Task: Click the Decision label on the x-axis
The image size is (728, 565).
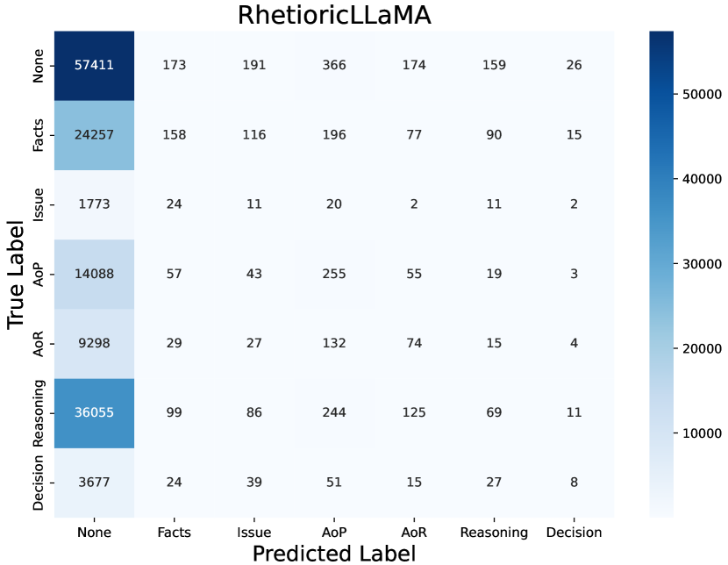Action: coord(574,532)
